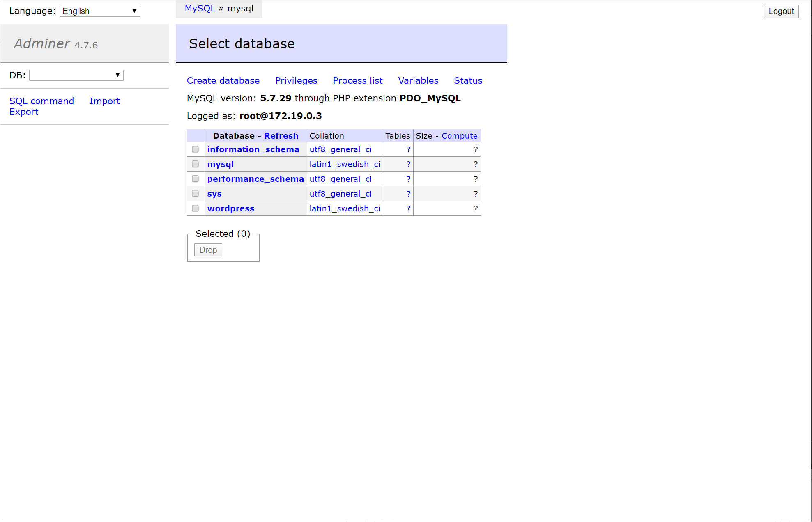Click latin1_swedish_ci in mysql row
812x522 pixels.
tap(345, 164)
